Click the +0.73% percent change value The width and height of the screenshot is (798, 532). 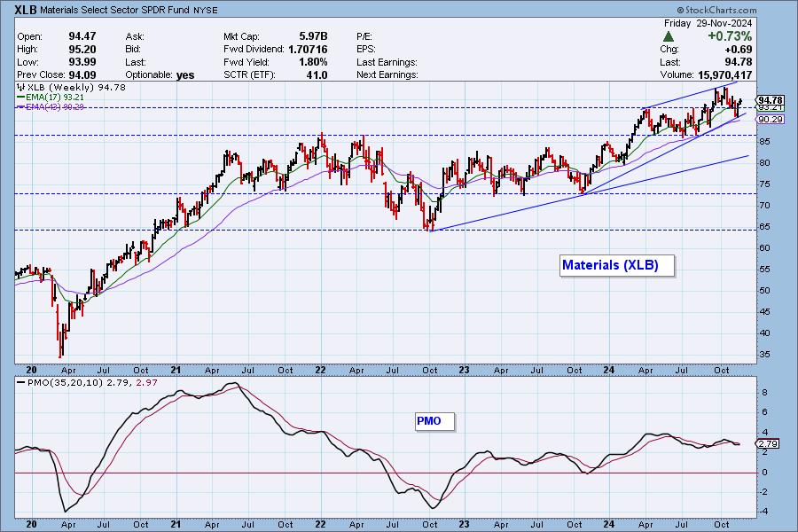(x=730, y=36)
